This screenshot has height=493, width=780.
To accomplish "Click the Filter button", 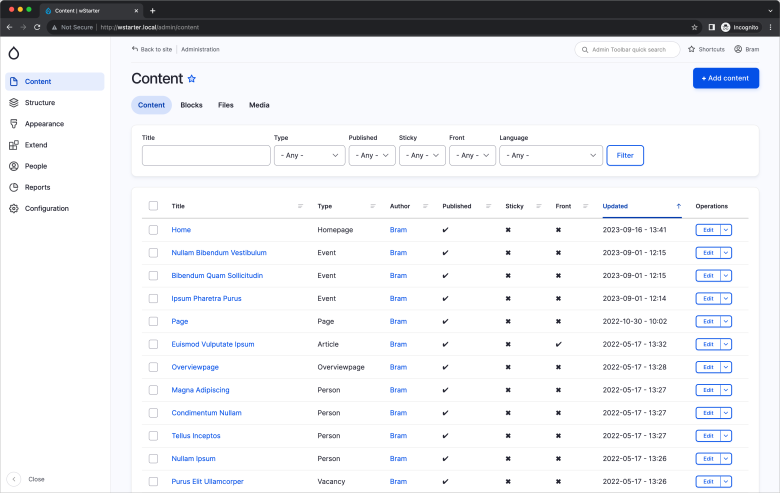I will 625,155.
